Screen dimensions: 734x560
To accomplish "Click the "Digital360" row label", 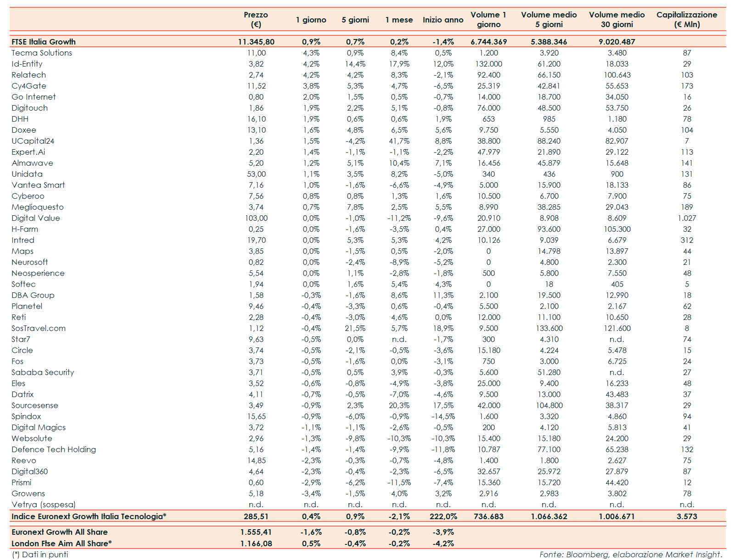I will point(30,471).
